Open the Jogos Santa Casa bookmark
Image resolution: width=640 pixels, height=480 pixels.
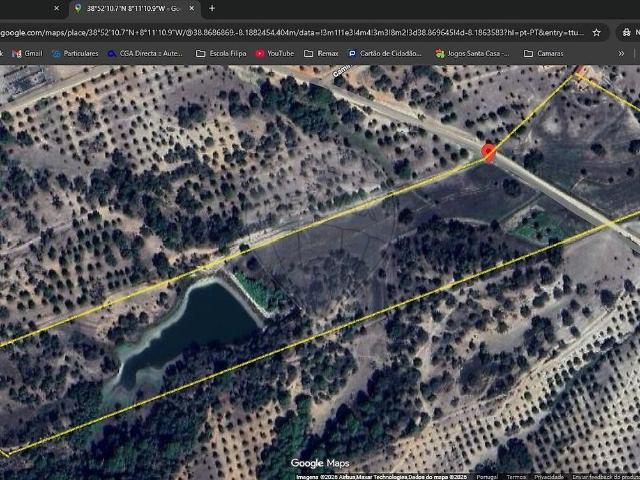pyautogui.click(x=472, y=53)
